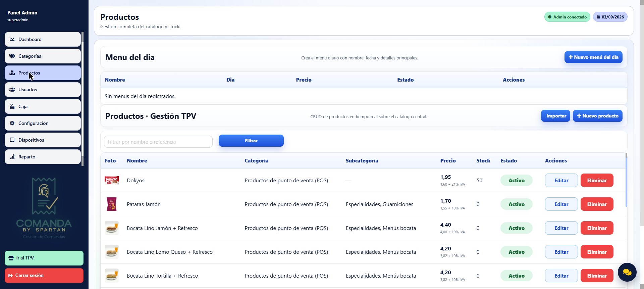Create a Nuevo menú del día
The height and width of the screenshot is (289, 644).
pos(593,57)
